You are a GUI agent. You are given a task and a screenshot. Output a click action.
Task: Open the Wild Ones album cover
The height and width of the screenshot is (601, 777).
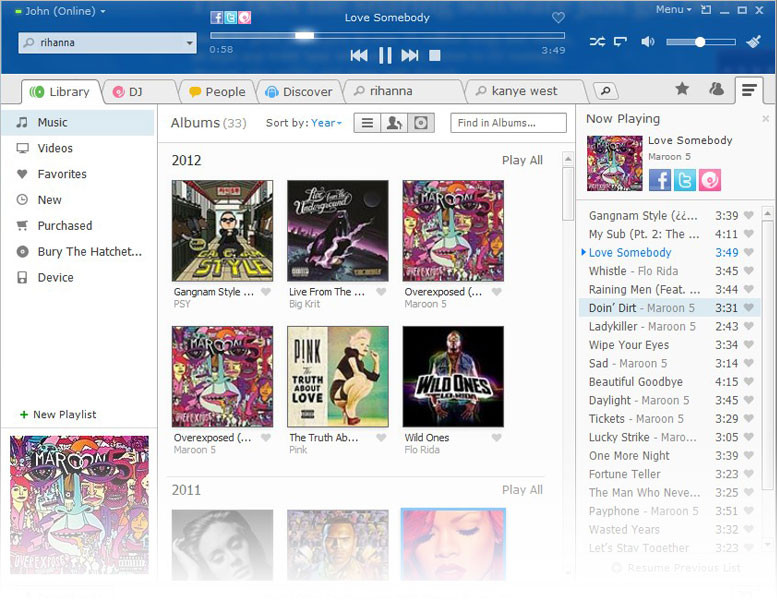[453, 377]
